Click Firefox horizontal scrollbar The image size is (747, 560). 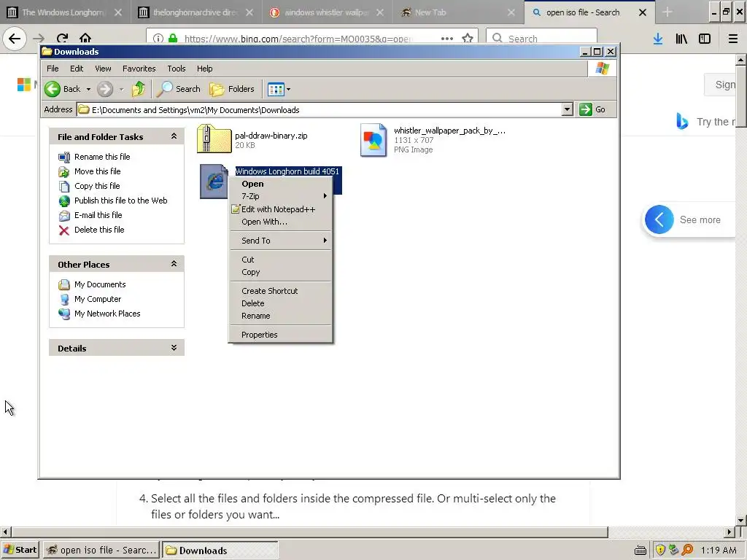[x=309, y=532]
